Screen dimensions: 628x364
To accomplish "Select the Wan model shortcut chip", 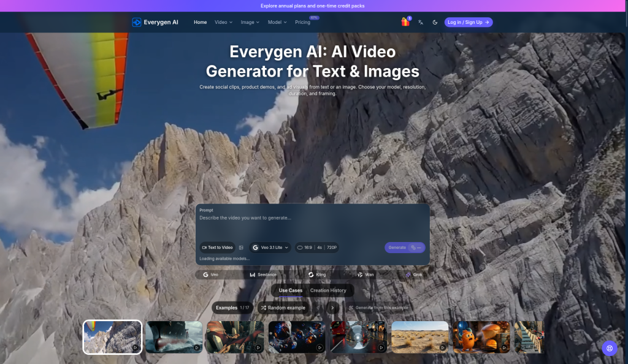I will pos(366,275).
